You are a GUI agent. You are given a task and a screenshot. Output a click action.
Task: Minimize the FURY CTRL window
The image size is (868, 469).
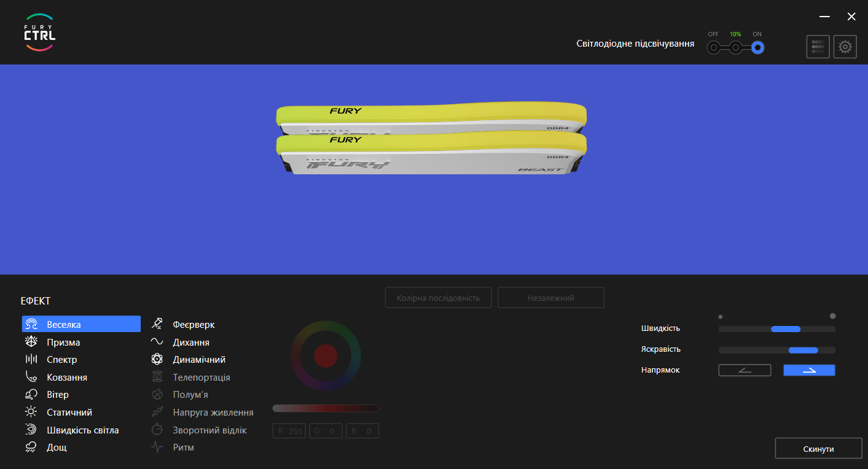(x=824, y=17)
